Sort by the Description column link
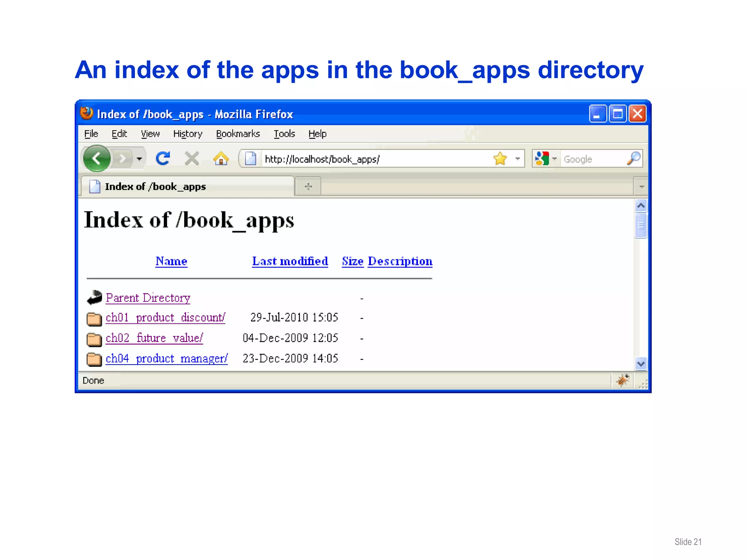 click(400, 261)
